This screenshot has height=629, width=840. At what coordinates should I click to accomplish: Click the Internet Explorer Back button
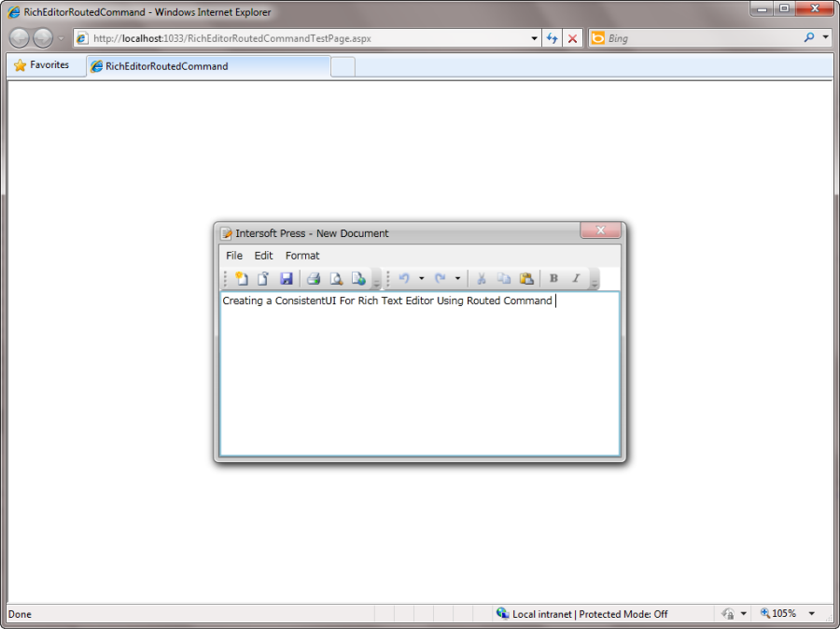coord(20,38)
